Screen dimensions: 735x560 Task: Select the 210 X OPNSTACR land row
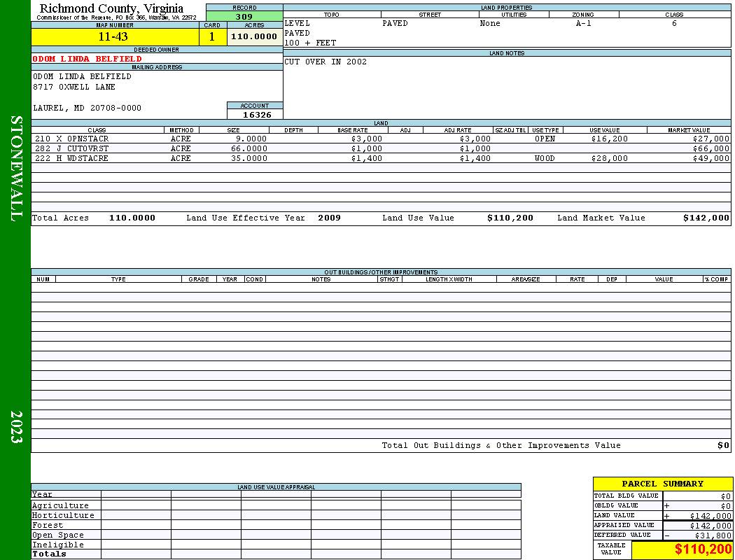point(381,139)
